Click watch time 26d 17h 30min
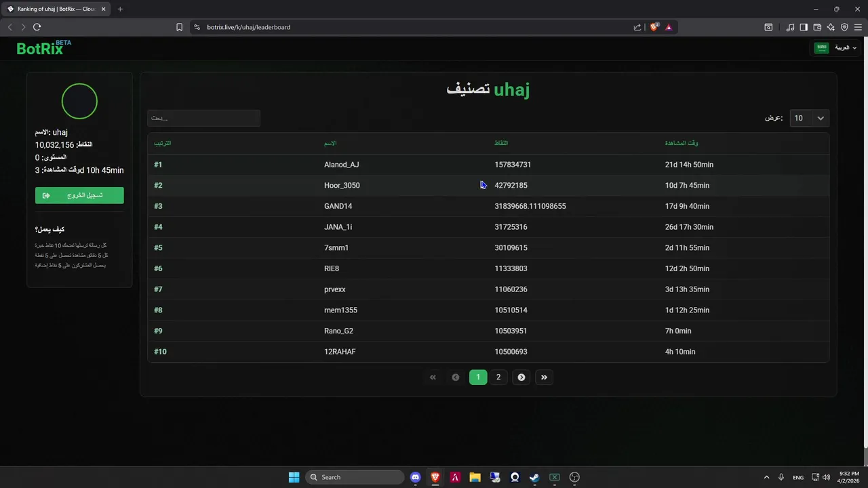 (x=689, y=227)
